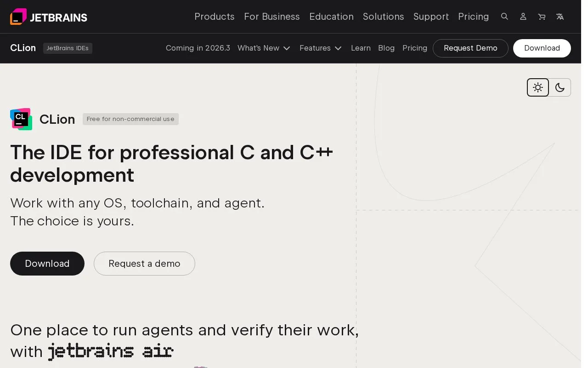This screenshot has width=588, height=368.
Task: Open the Education menu
Action: (331, 17)
